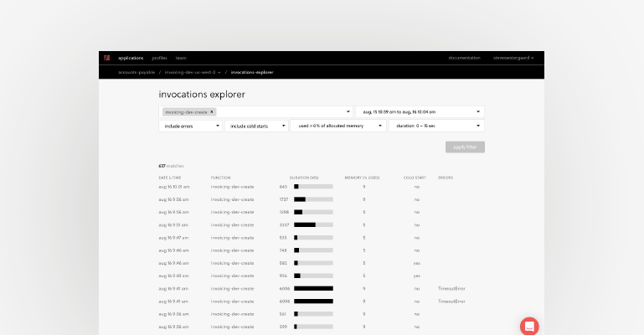This screenshot has height=335, width=644.
Task: Switch to the profiles nav item
Action: (x=159, y=58)
